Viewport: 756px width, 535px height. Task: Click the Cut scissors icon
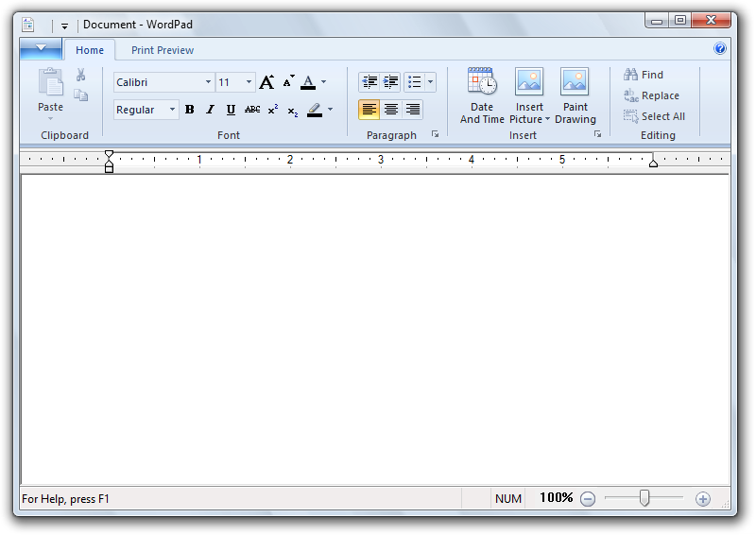(80, 75)
